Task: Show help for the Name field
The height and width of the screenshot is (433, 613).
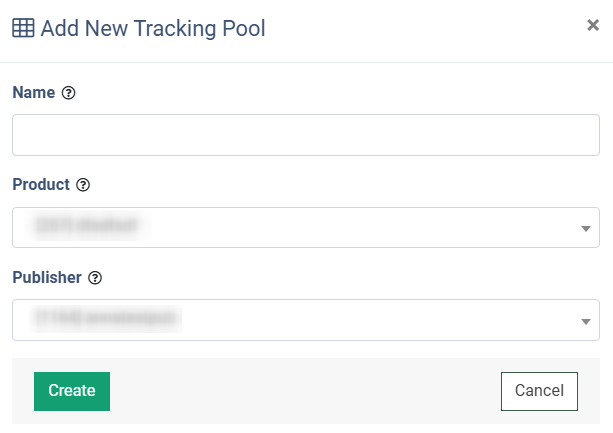Action: pyautogui.click(x=68, y=93)
